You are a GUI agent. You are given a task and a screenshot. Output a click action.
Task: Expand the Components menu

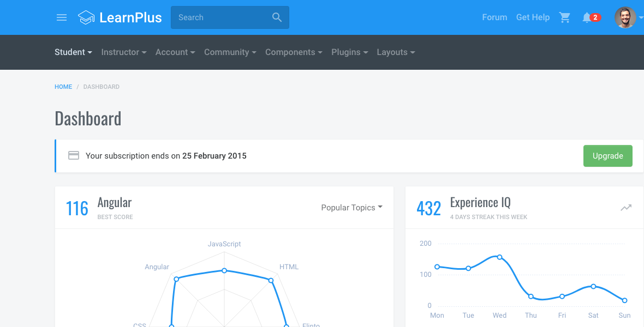pos(294,52)
